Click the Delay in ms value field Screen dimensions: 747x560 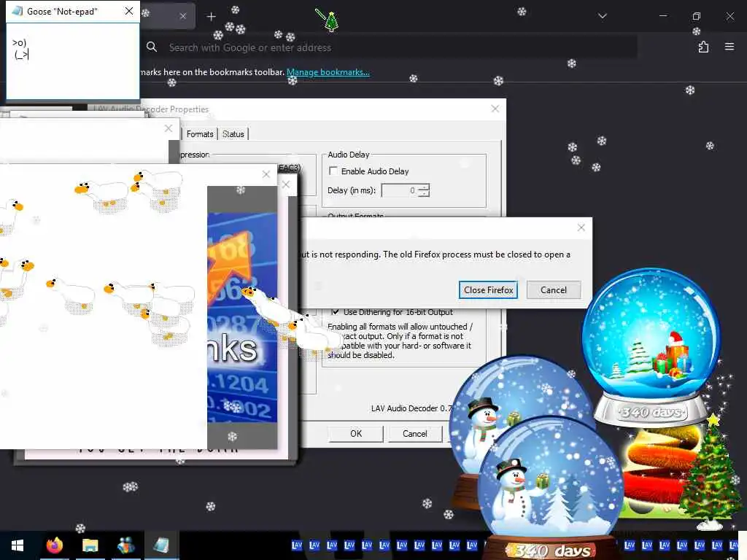pos(400,190)
